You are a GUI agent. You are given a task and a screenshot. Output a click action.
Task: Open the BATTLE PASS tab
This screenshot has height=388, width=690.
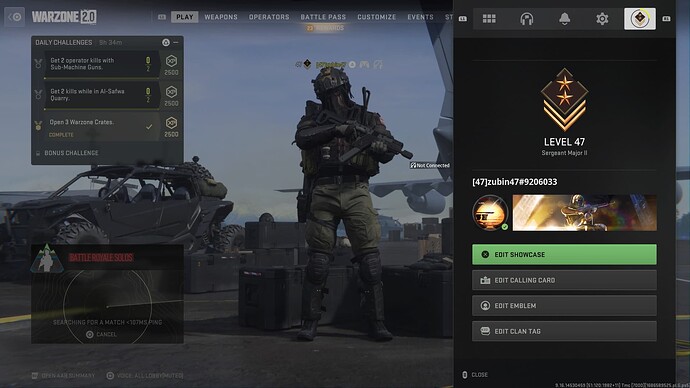click(323, 17)
